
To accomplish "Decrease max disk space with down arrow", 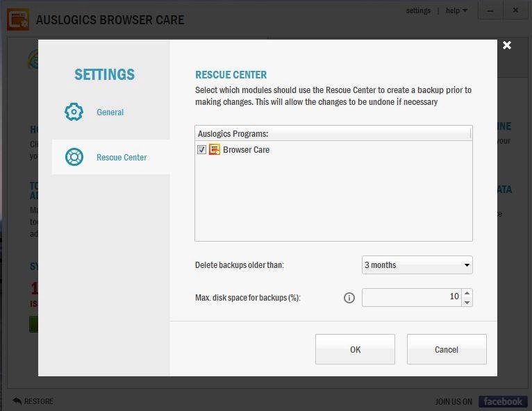I will pyautogui.click(x=467, y=302).
